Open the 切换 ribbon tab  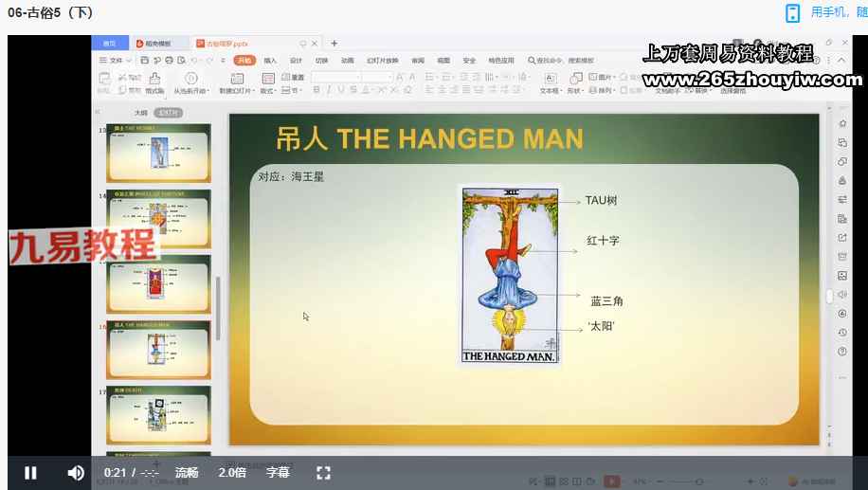pos(321,61)
